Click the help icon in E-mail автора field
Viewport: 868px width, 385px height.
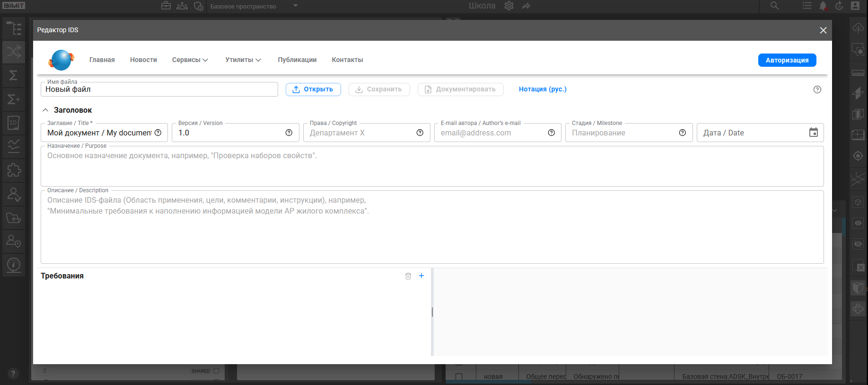[x=552, y=133]
